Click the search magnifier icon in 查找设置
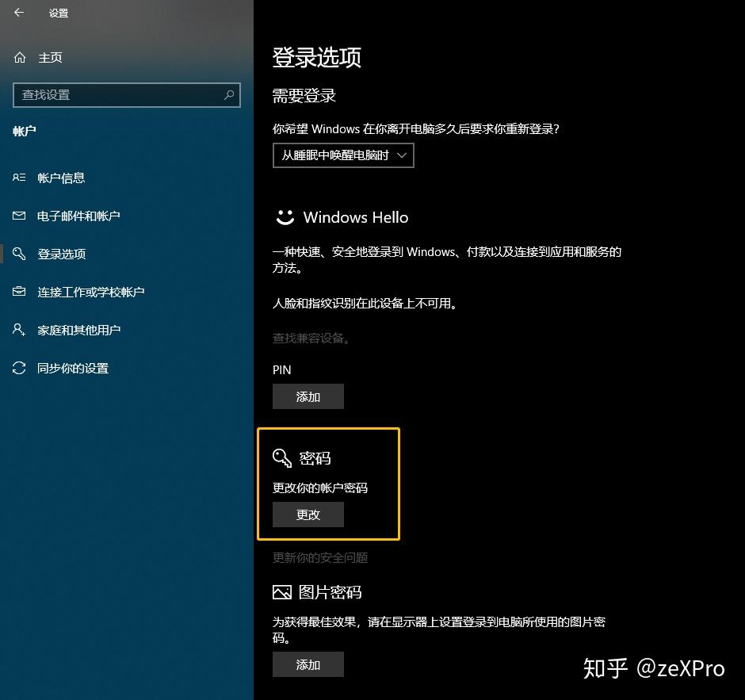745x700 pixels. 229,94
